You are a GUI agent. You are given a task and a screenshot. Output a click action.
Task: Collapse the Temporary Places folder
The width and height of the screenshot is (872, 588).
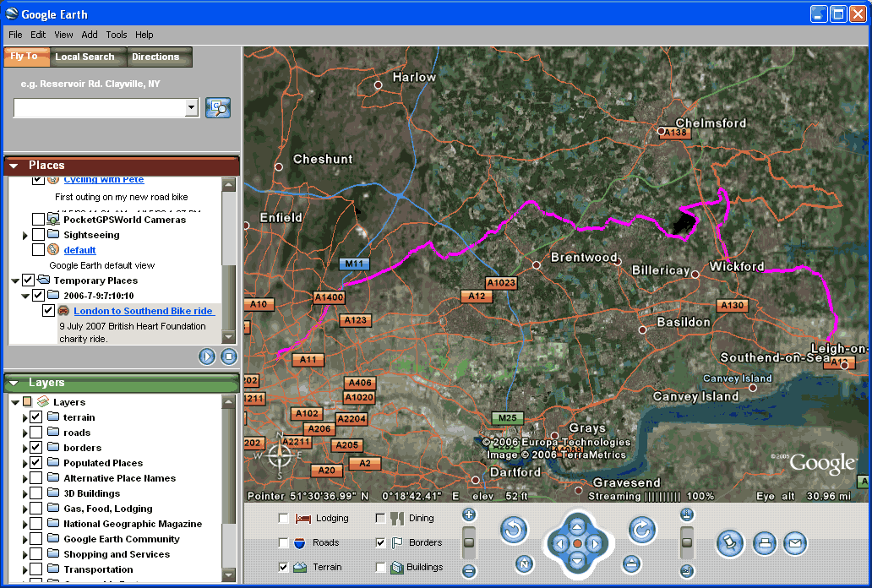pyautogui.click(x=15, y=281)
